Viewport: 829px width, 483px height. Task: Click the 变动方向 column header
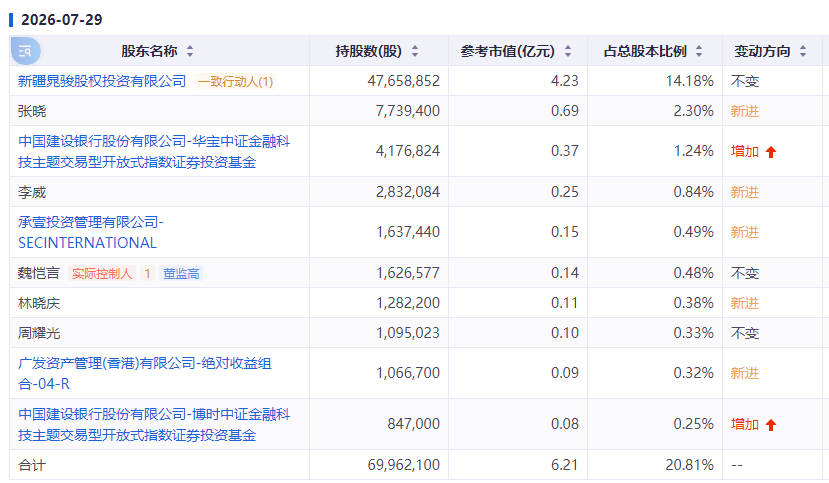pyautogui.click(x=762, y=51)
